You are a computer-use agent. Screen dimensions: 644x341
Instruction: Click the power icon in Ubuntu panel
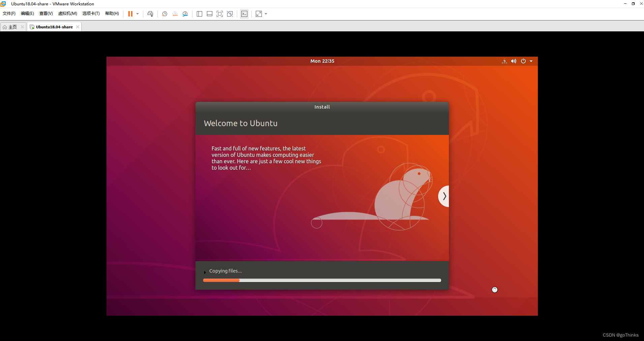pyautogui.click(x=523, y=61)
